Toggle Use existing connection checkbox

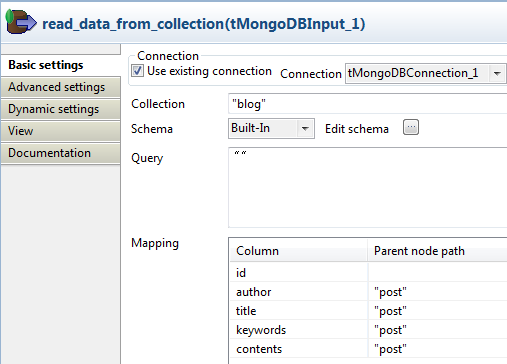pyautogui.click(x=137, y=71)
